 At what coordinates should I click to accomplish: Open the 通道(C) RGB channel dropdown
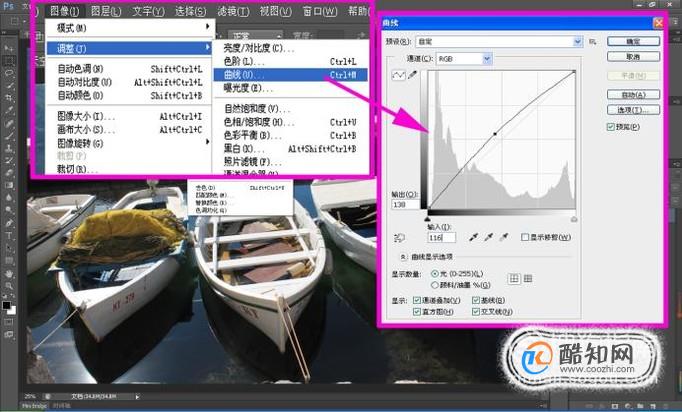coord(464,59)
